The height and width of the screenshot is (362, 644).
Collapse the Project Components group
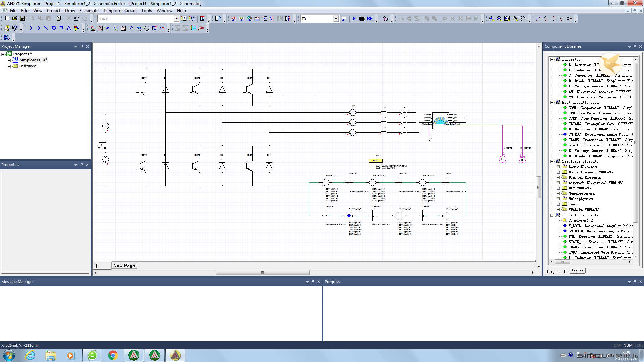click(552, 215)
